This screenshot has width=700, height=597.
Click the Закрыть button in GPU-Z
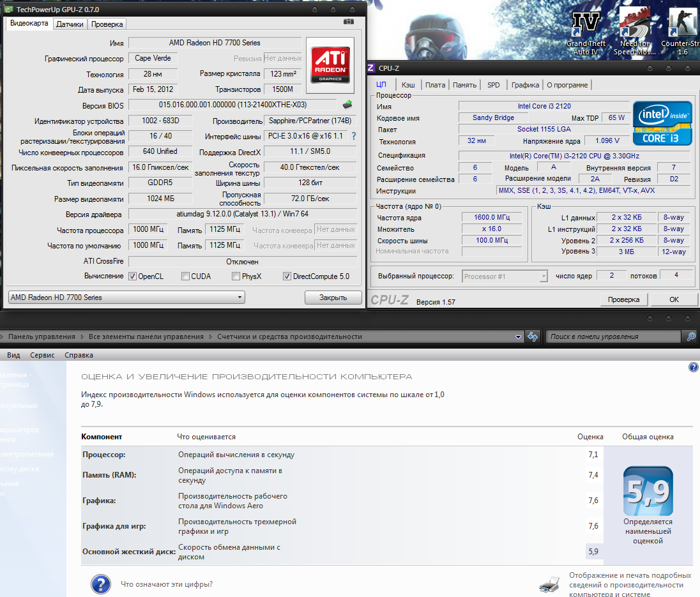point(333,297)
